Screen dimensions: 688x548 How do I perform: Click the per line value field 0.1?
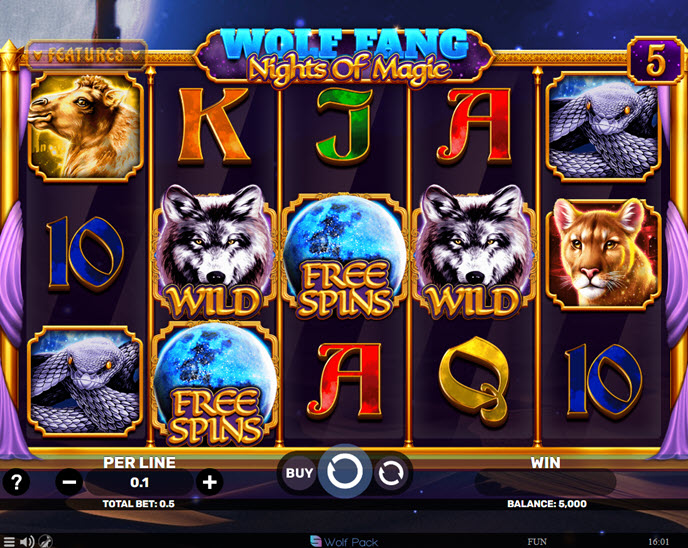click(x=140, y=483)
